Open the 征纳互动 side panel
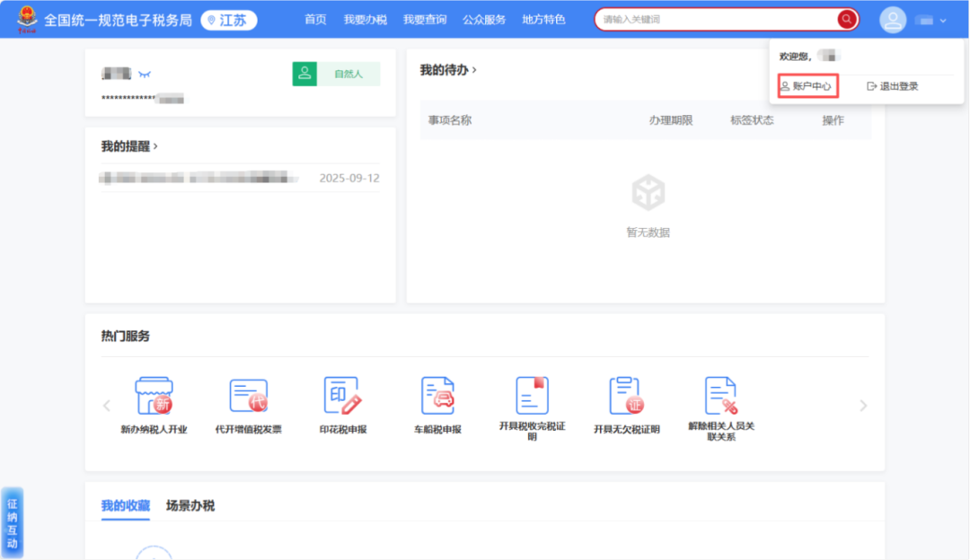Image resolution: width=970 pixels, height=560 pixels. 12,523
